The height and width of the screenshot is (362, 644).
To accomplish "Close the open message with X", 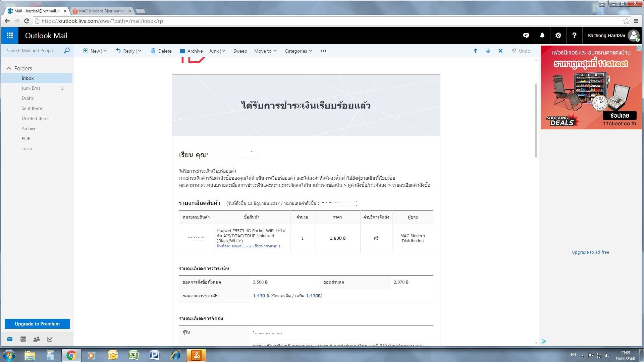I will [x=500, y=51].
